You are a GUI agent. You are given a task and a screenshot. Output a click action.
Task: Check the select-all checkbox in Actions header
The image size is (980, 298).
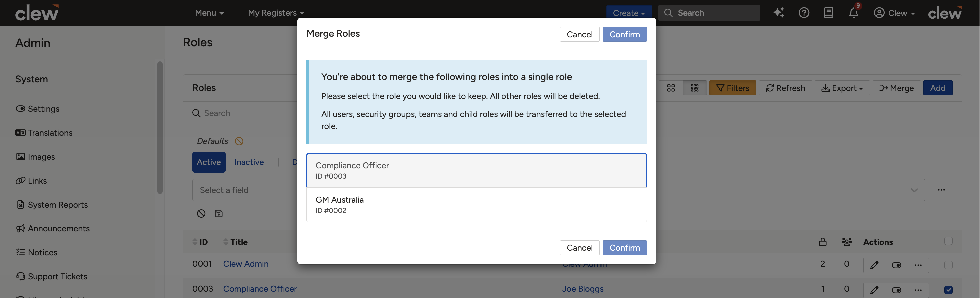(948, 241)
